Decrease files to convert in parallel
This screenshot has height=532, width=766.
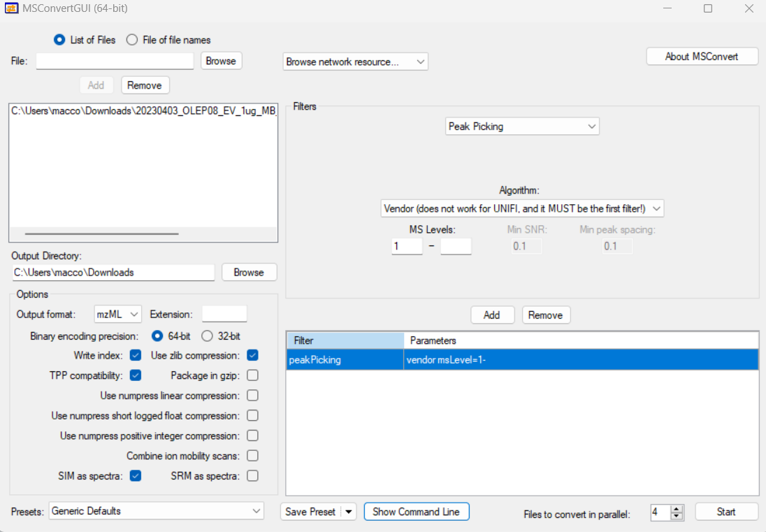[677, 516]
